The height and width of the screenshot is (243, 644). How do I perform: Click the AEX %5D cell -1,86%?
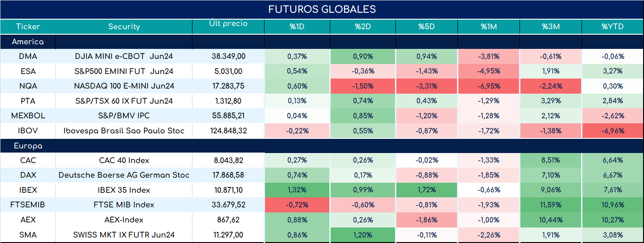pyautogui.click(x=427, y=220)
